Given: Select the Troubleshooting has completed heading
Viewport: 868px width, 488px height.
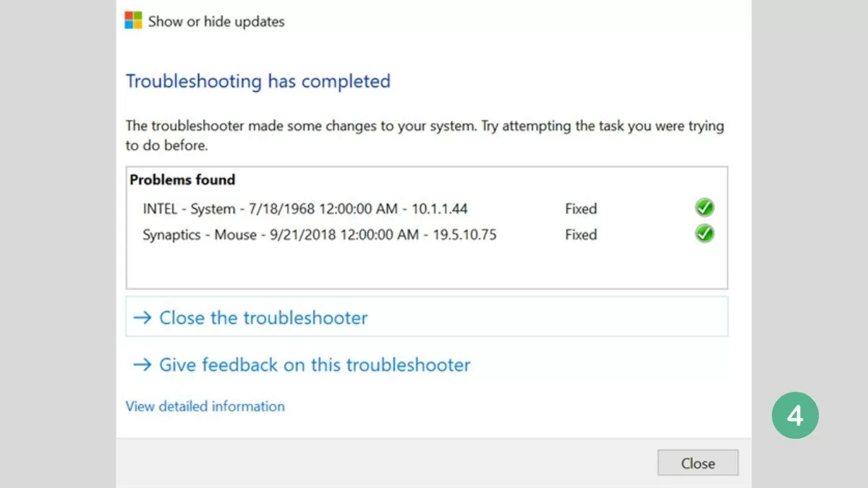Looking at the screenshot, I should (258, 81).
